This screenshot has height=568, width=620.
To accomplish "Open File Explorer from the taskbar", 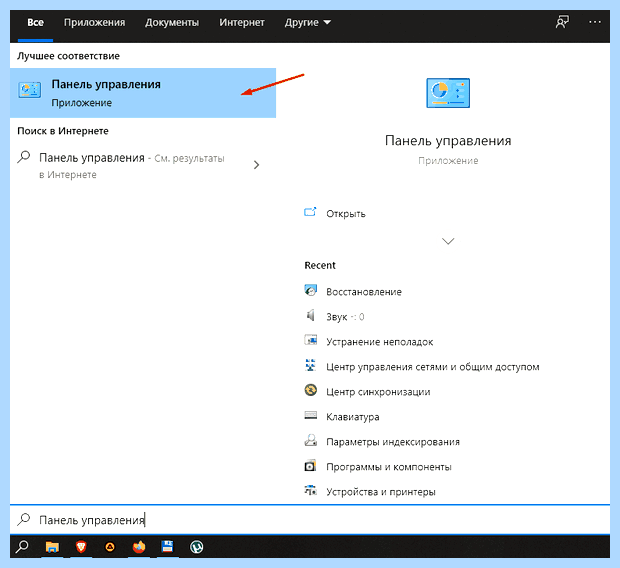I will coord(52,547).
